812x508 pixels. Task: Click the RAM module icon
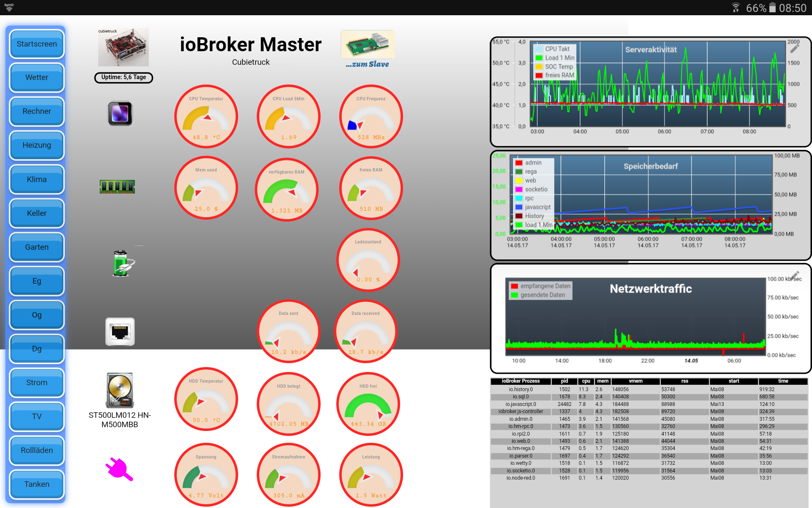(x=117, y=187)
